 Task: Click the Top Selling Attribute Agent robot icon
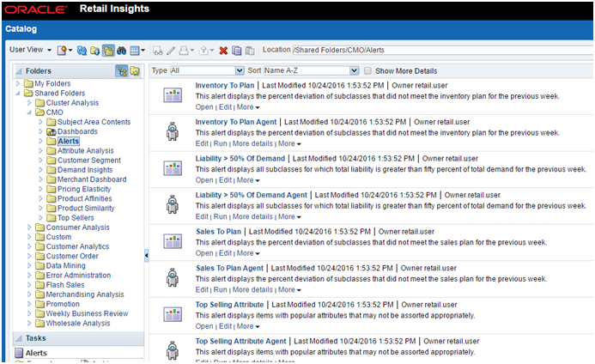[173, 350]
